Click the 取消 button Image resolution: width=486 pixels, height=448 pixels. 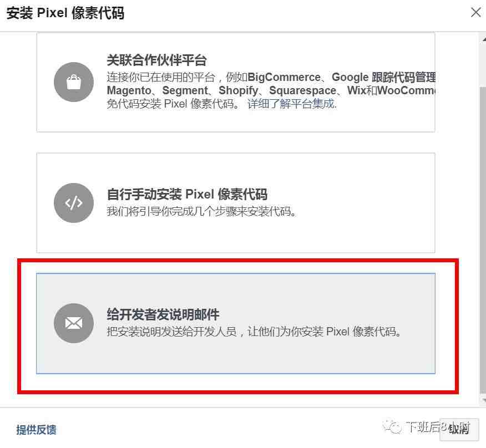(x=459, y=429)
